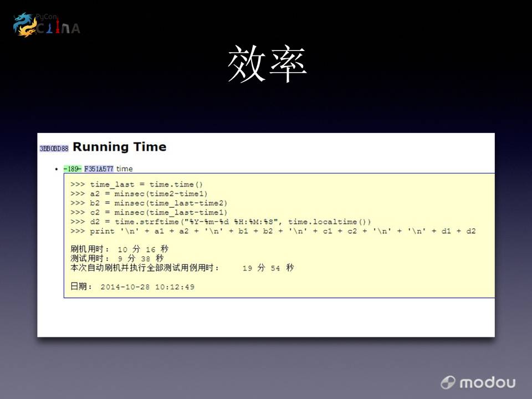Viewport: 532px width, 399px height.
Task: Click the Running Time heading
Action: [119, 147]
